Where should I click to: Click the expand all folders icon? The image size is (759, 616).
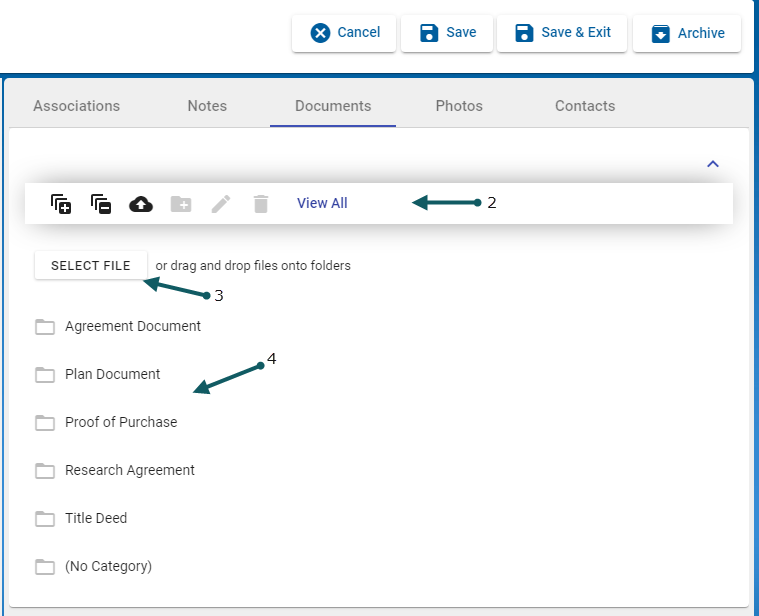(x=61, y=204)
